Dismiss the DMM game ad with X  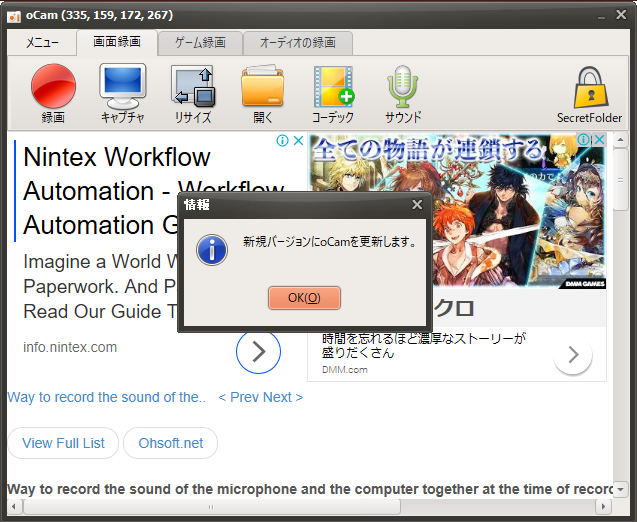tap(599, 140)
